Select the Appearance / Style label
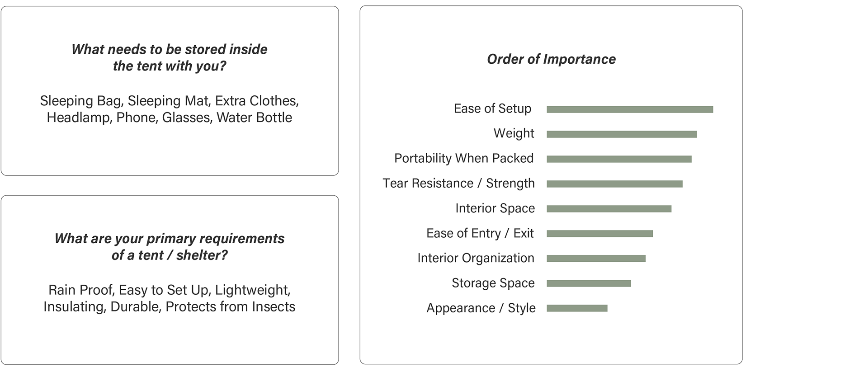Screen dimensions: 868x372 tap(481, 308)
